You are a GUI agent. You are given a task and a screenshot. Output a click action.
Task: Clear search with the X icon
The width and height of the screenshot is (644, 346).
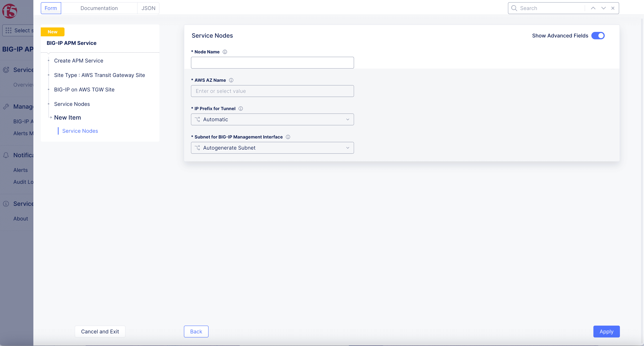click(x=613, y=8)
